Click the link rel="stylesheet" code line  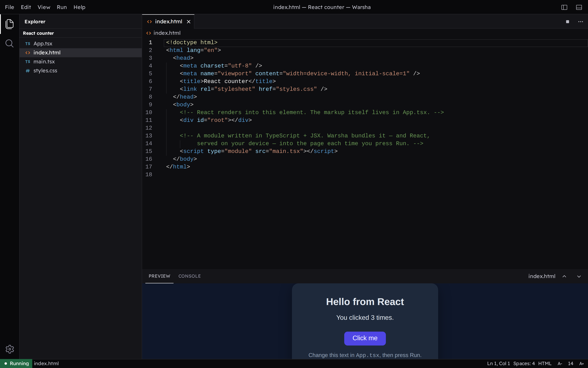pos(253,89)
